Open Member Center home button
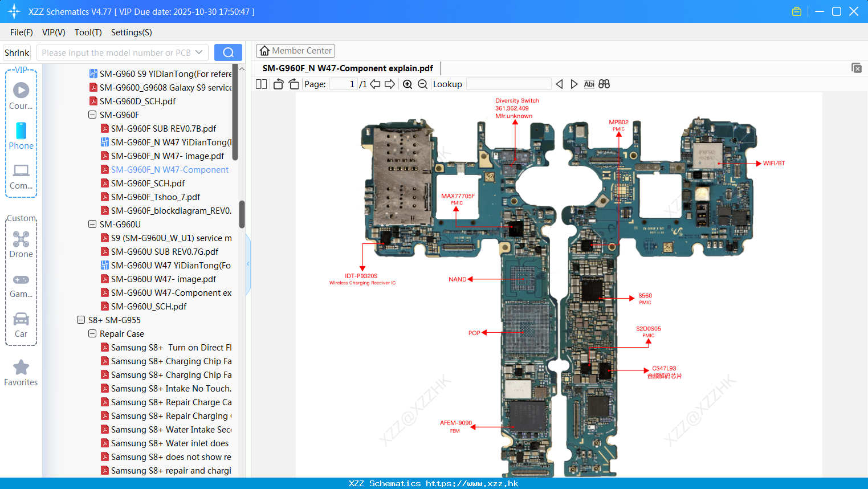This screenshot has height=489, width=868. (x=295, y=51)
